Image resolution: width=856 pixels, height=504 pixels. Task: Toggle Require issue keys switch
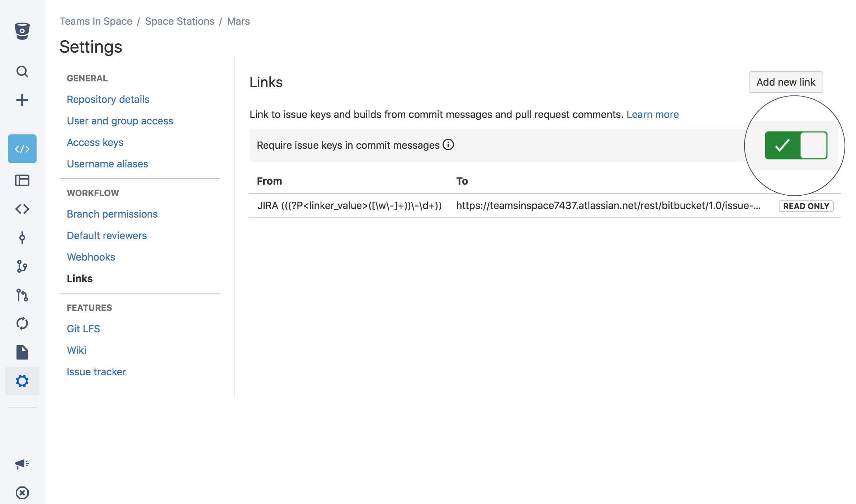point(796,145)
